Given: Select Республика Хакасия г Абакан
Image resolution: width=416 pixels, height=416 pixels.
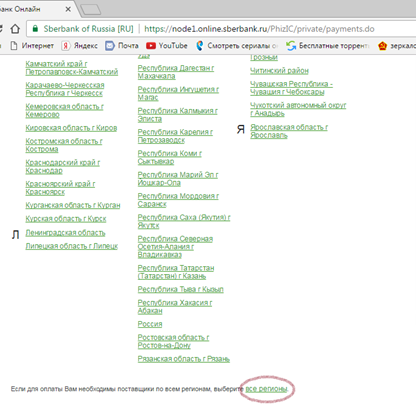Looking at the screenshot, I should (x=175, y=307).
